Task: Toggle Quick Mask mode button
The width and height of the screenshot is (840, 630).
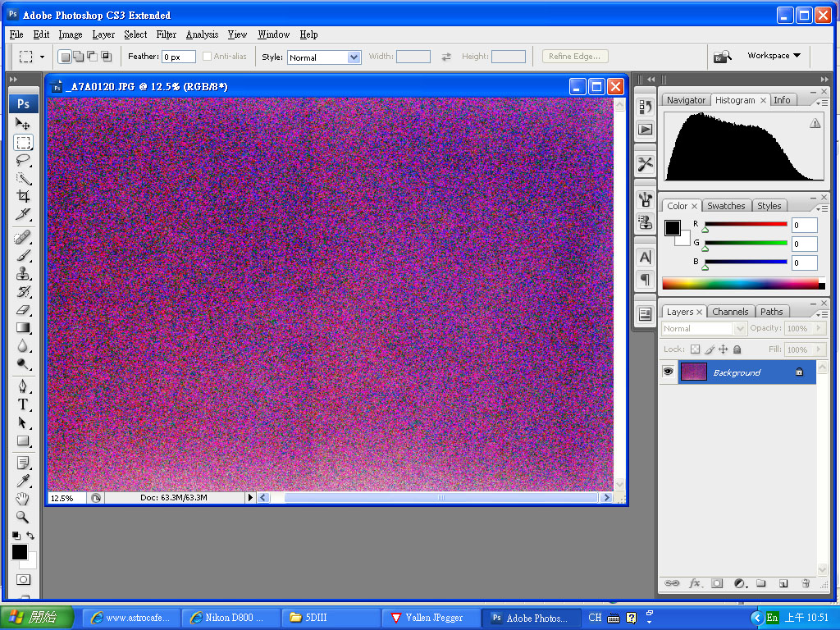Action: (x=23, y=580)
